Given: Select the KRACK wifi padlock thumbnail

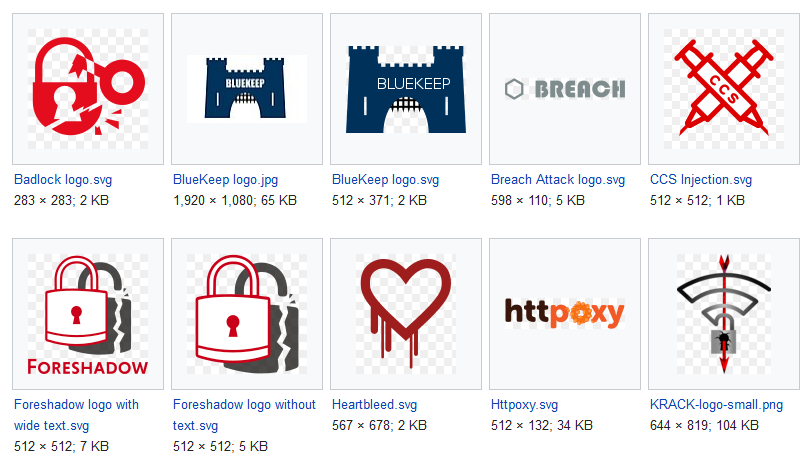Looking at the screenshot, I should 724,314.
